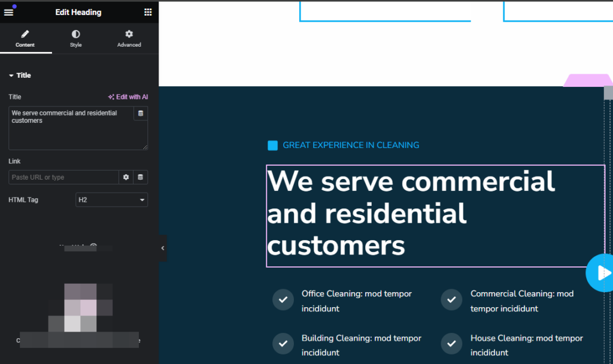Open the Link options gear icon
Viewport: 613px width, 364px height.
126,177
